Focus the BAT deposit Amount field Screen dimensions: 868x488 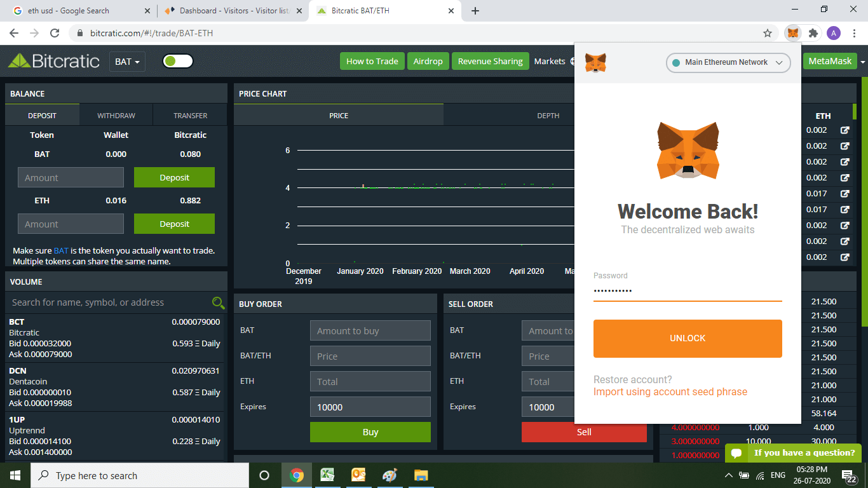click(x=71, y=177)
